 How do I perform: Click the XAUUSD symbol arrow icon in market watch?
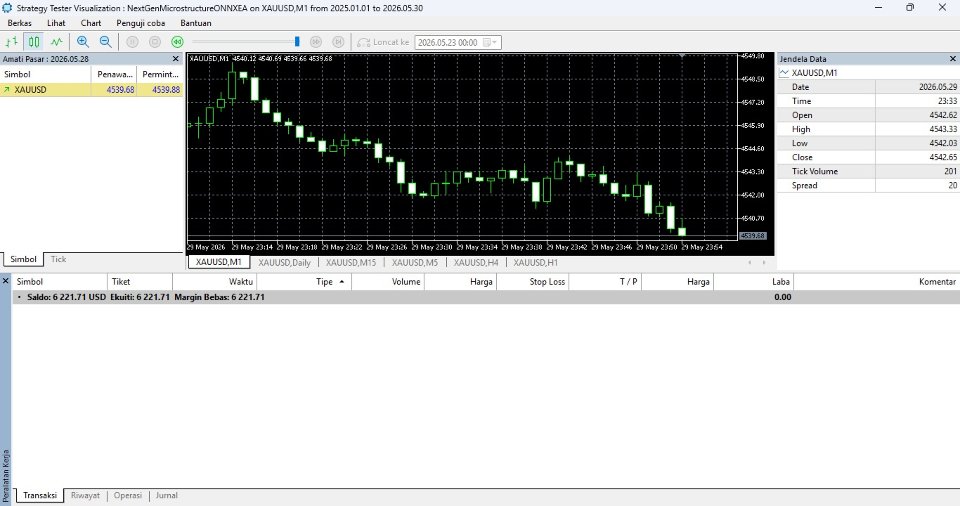click(7, 89)
